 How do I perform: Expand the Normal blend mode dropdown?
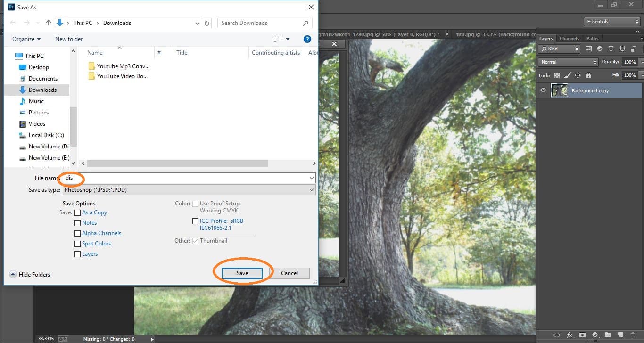pos(568,62)
